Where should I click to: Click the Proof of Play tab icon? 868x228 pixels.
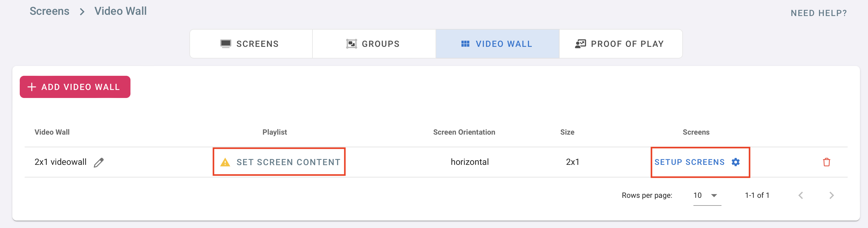[x=580, y=44]
